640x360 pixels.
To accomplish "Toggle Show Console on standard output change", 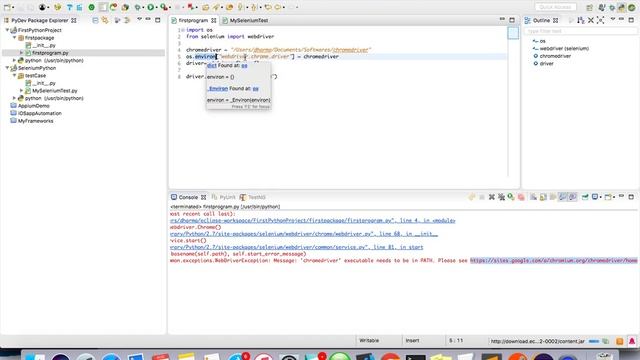I will tap(563, 197).
